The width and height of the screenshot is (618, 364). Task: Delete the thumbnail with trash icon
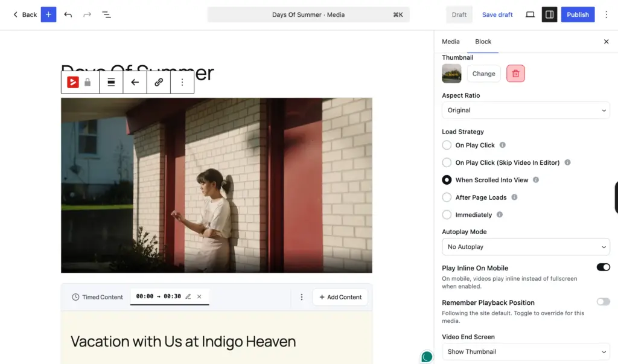tap(515, 74)
